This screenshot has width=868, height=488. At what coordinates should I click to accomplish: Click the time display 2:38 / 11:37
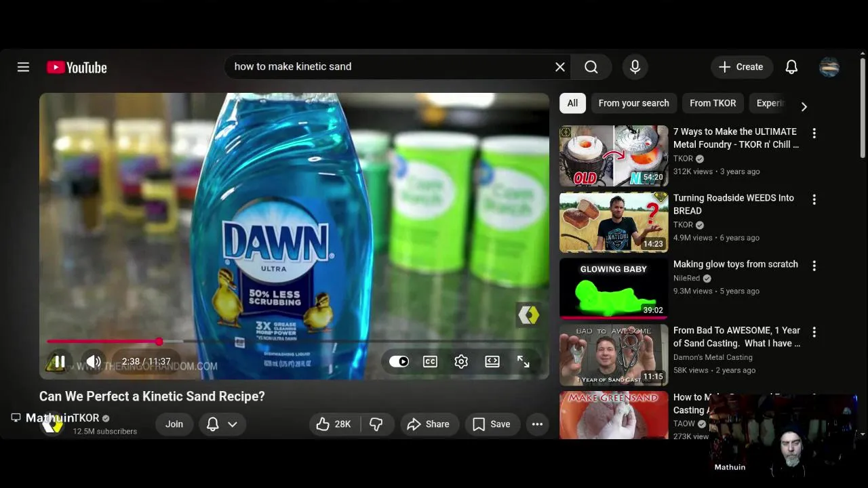pyautogui.click(x=146, y=362)
